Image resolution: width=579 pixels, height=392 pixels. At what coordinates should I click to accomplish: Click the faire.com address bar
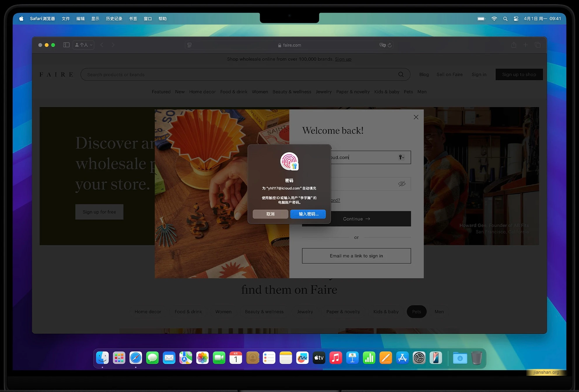tap(289, 45)
